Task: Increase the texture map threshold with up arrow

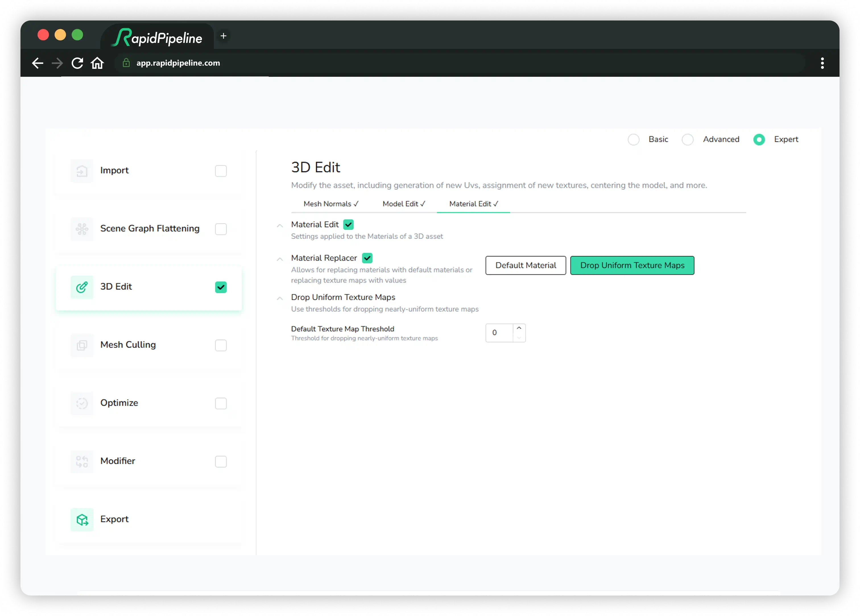Action: (x=519, y=328)
